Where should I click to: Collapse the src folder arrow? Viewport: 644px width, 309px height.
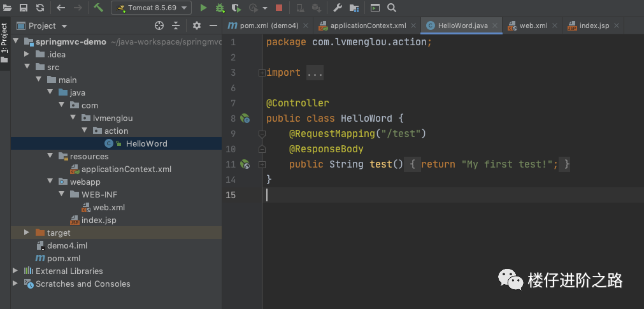(x=27, y=66)
